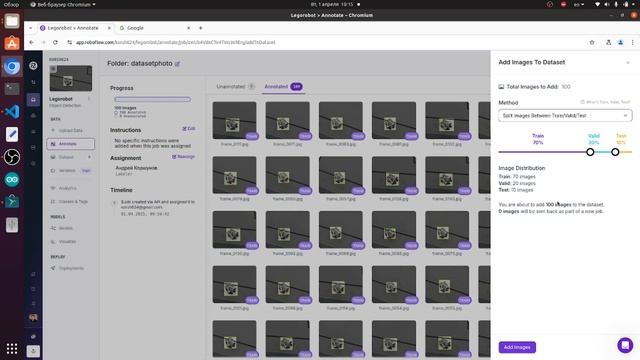Open the Chromium profile avatar
Screen dimensions: 640x360
coord(620,42)
